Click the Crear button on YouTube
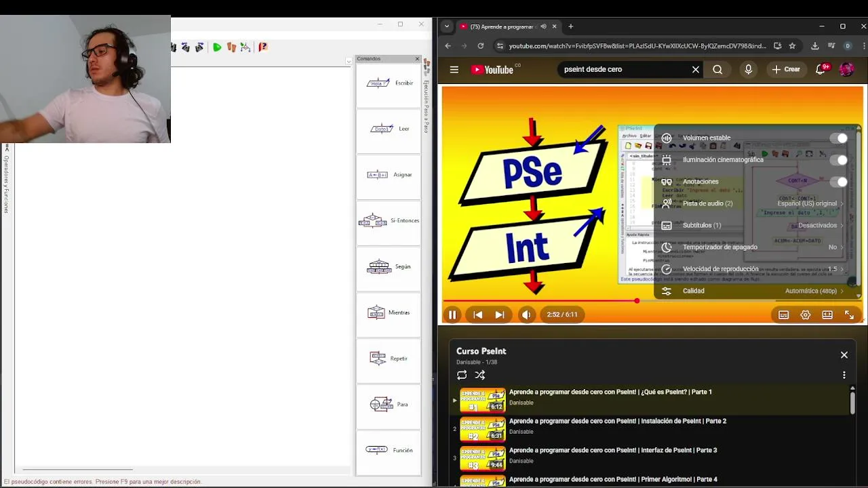Viewport: 868px width, 488px height. [786, 69]
